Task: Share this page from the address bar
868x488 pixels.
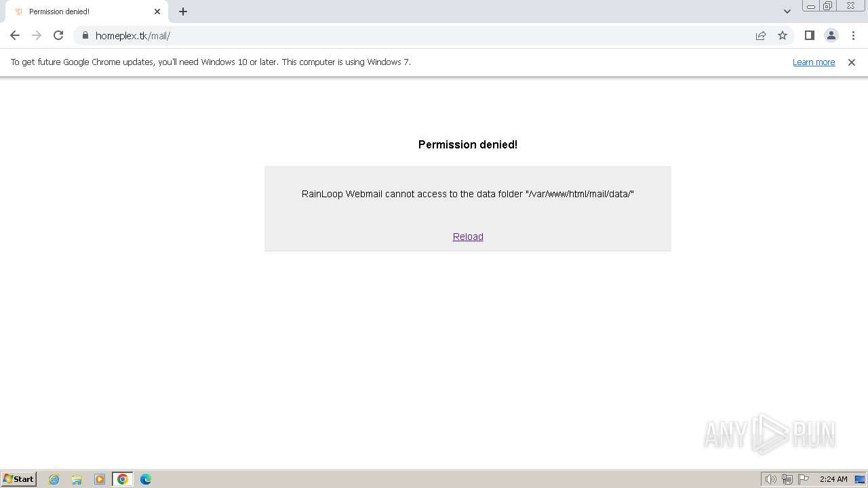Action: (x=761, y=35)
